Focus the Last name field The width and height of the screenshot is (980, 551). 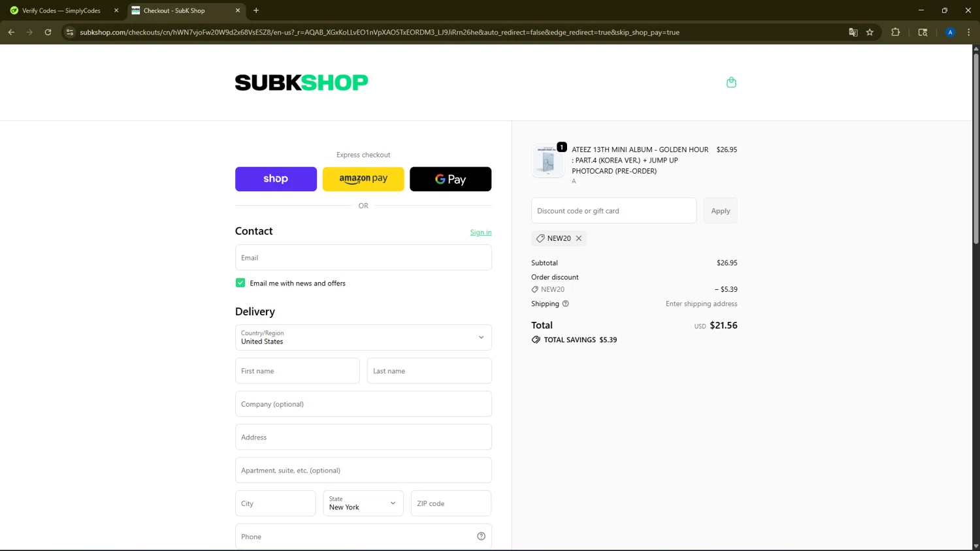pos(429,371)
